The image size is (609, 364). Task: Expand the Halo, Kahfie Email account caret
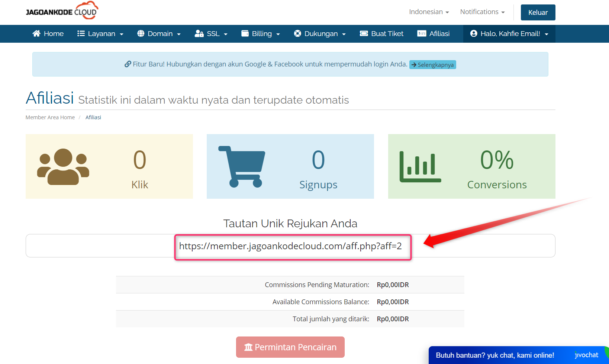click(547, 34)
